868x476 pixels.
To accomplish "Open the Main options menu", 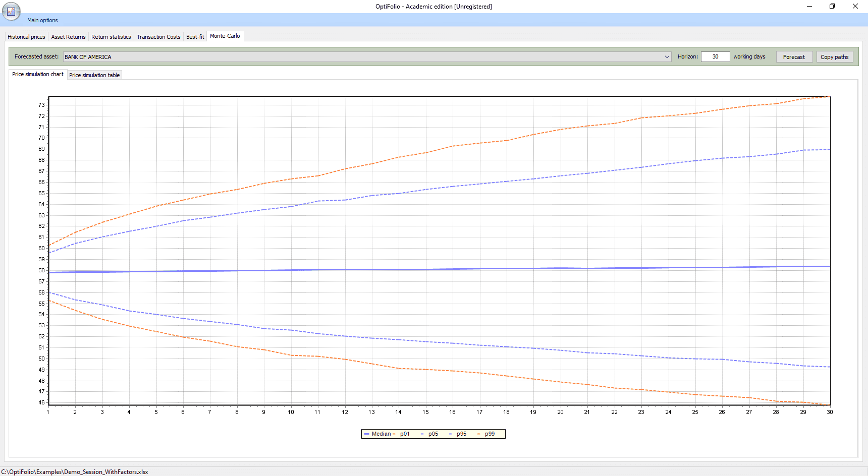I will click(x=42, y=20).
